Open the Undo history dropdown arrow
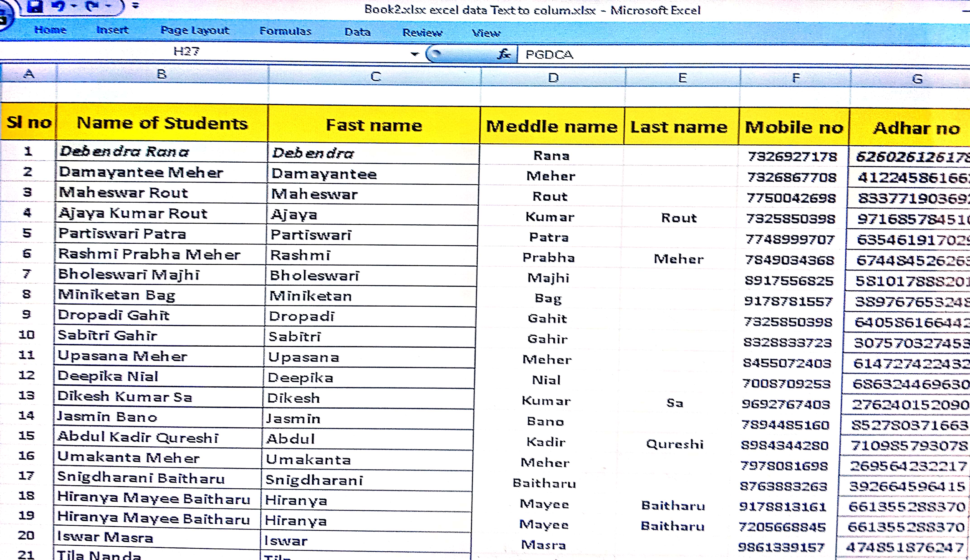Screen dimensions: 970x560 tap(74, 6)
